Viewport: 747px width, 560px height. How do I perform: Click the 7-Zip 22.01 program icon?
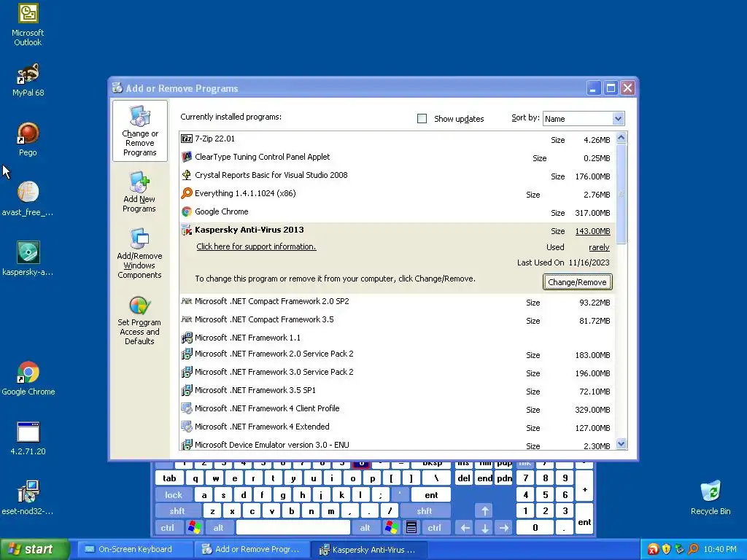tap(187, 139)
